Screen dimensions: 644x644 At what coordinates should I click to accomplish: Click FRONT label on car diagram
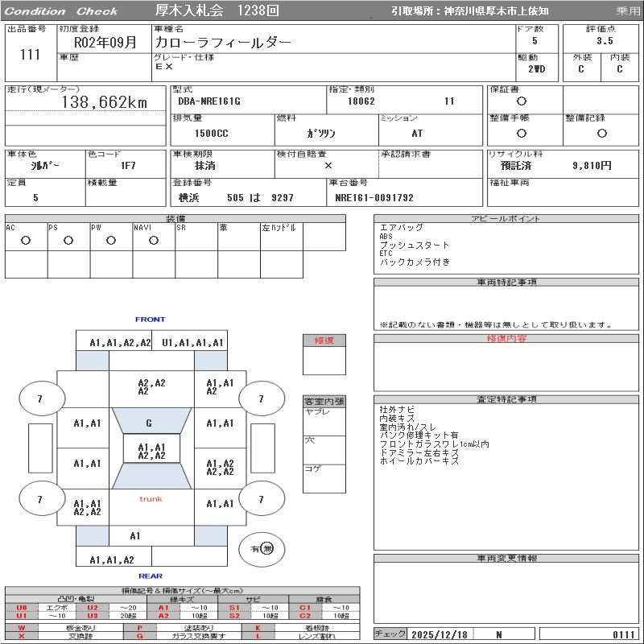click(151, 319)
